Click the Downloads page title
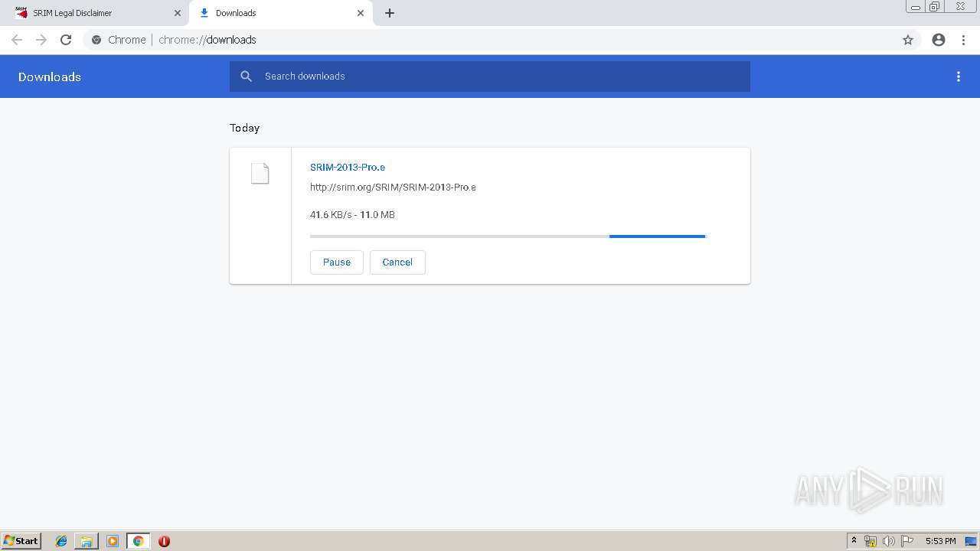The image size is (980, 551). [x=50, y=77]
